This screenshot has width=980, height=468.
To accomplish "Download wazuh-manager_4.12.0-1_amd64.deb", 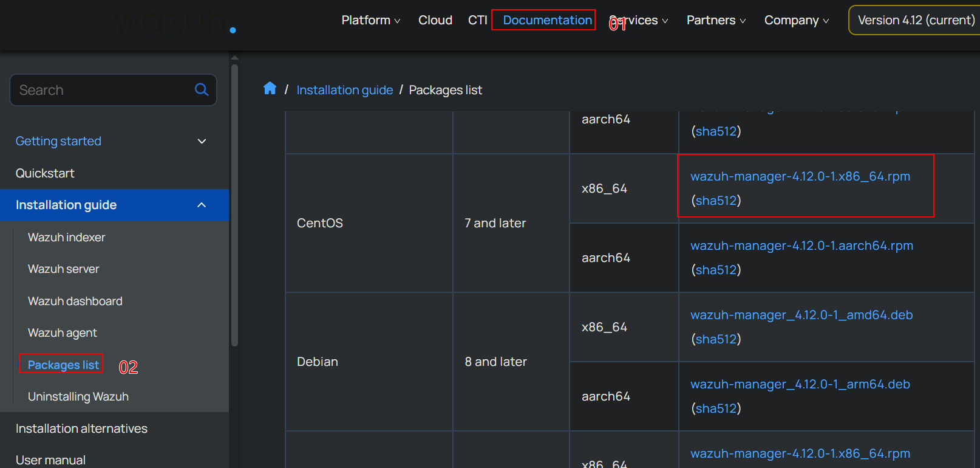I will point(801,315).
